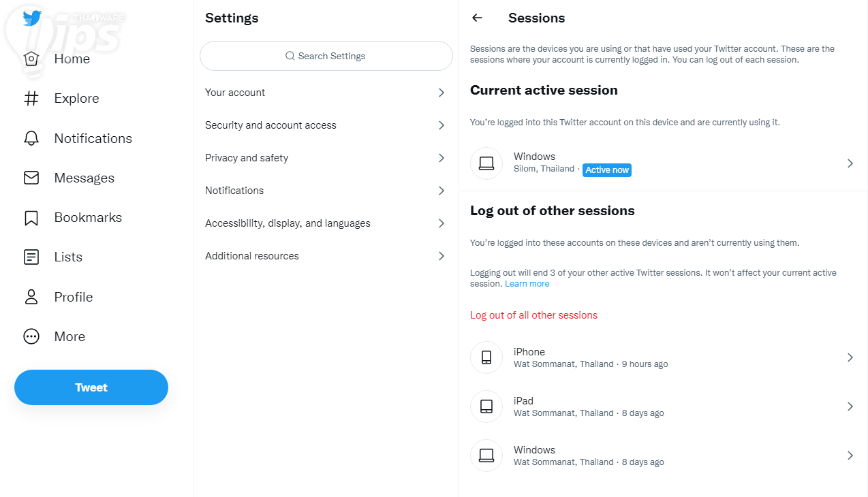Click Log out of all other sessions

(x=533, y=315)
